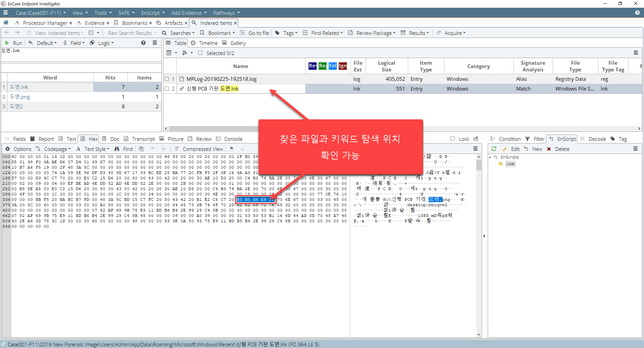Switch to the Timeline view tab
Screen dimensions: 644x348
click(204, 43)
